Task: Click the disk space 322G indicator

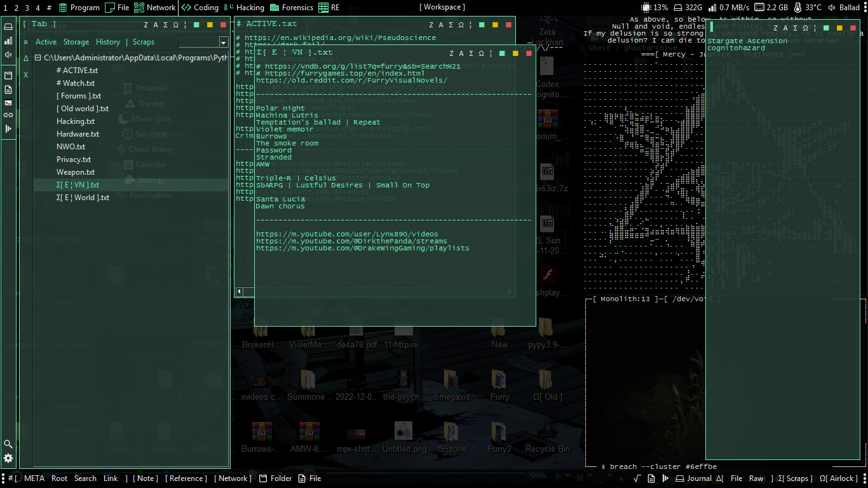Action: [688, 8]
